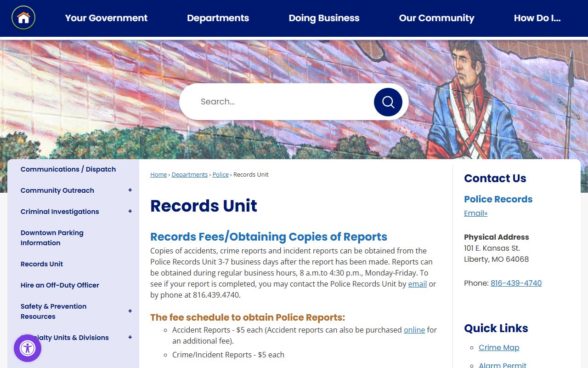Open the Departments menu
This screenshot has width=588, height=368.
(x=218, y=18)
